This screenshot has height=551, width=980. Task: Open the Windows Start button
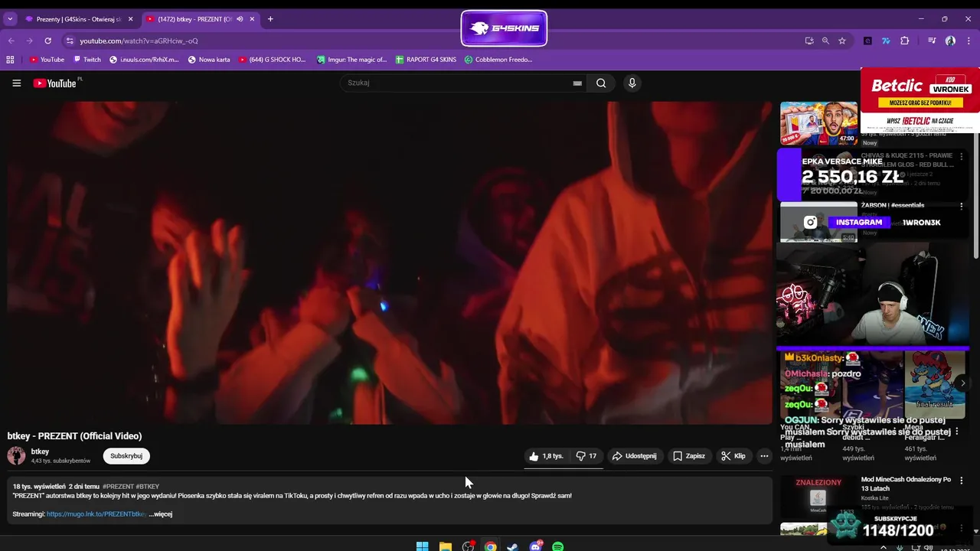pyautogui.click(x=422, y=546)
